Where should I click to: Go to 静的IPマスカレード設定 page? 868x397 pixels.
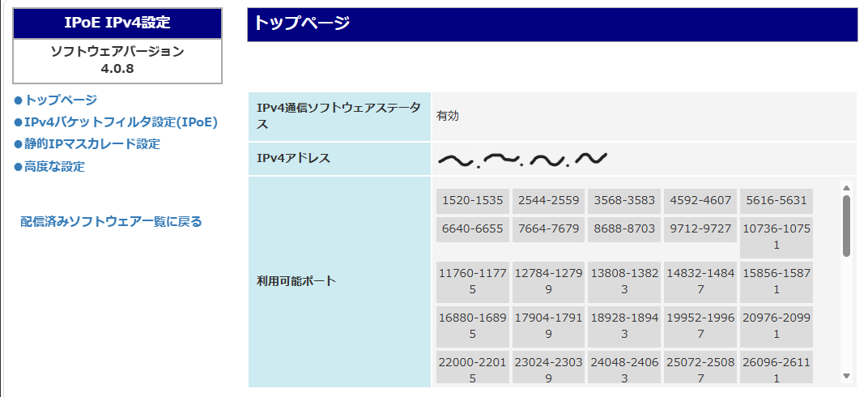(91, 144)
